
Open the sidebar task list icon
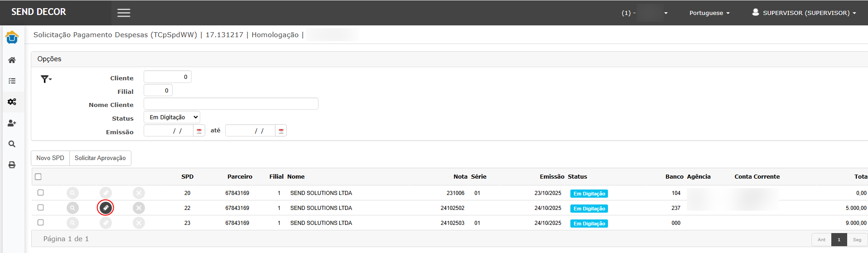[12, 81]
